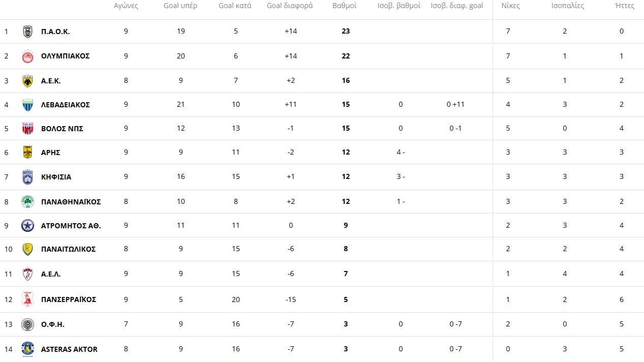
Task: Sort table by Βαθμοί column header
Action: [344, 6]
